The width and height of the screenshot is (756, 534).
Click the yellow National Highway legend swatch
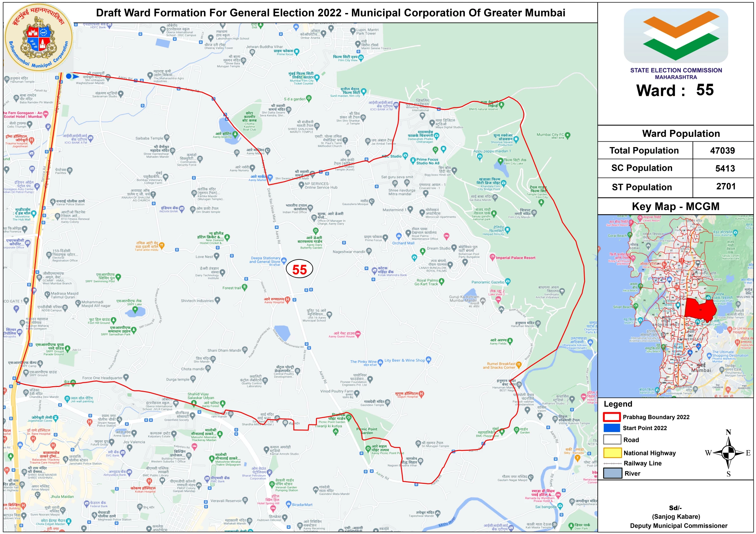click(x=612, y=453)
